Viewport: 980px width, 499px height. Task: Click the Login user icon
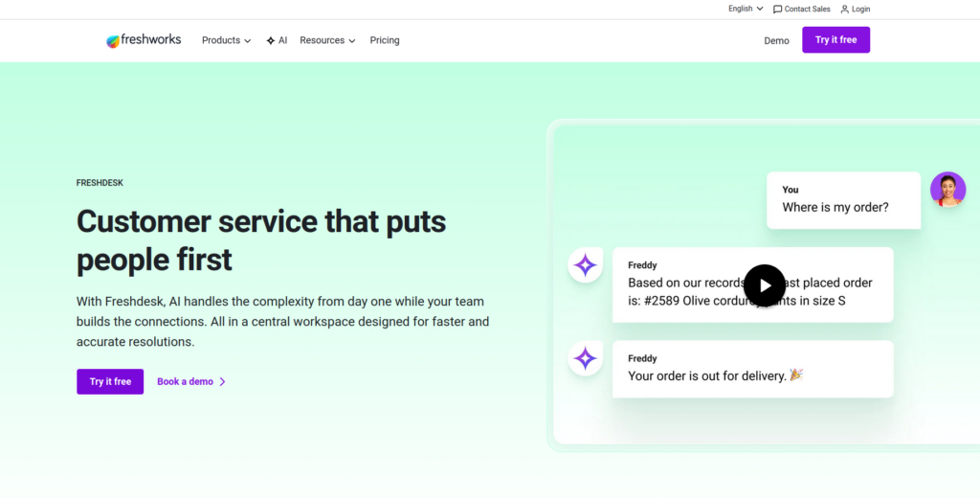coord(844,10)
